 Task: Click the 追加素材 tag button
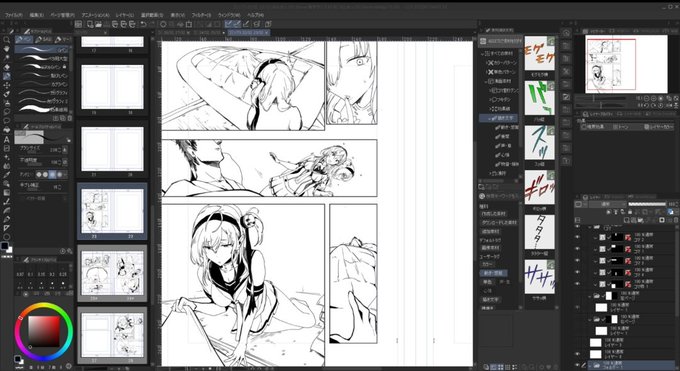click(490, 232)
